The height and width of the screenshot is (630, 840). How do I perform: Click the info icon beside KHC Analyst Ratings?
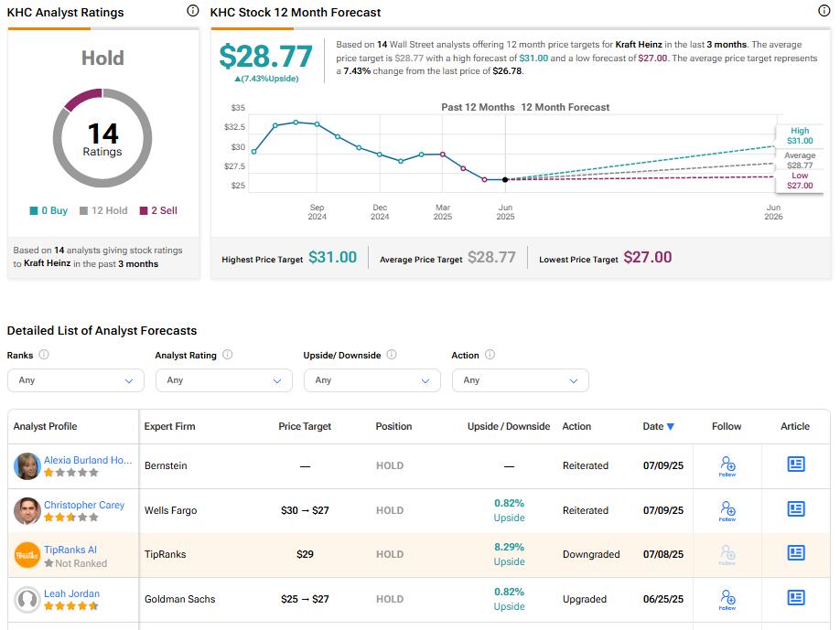coord(193,11)
